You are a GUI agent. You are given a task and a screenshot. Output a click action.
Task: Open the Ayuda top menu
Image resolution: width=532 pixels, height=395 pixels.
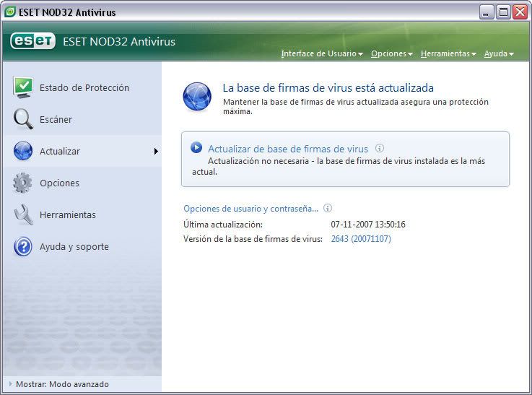click(x=499, y=53)
